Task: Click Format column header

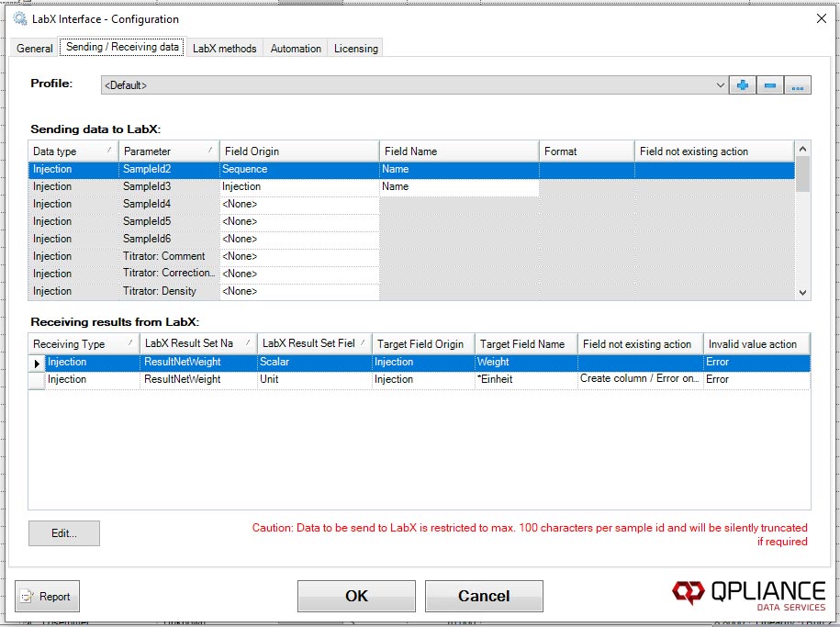Action: pyautogui.click(x=587, y=151)
